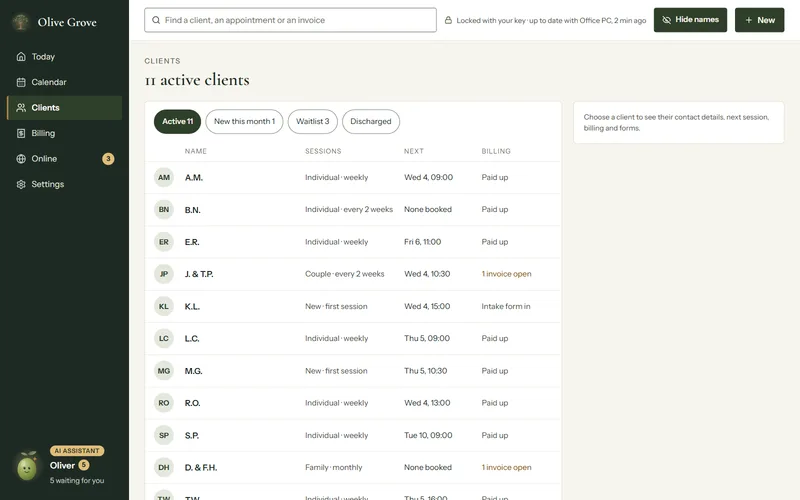The height and width of the screenshot is (500, 800).
Task: Open Today via its home icon
Action: click(x=21, y=57)
